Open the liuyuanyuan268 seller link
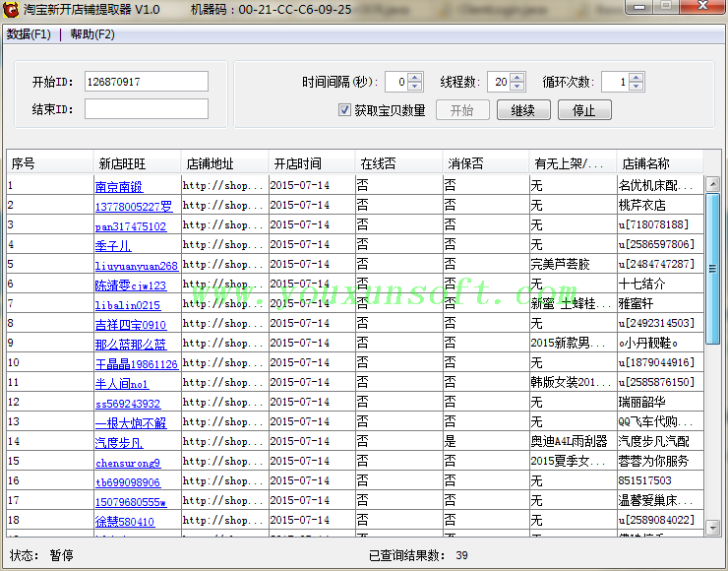 coord(137,266)
